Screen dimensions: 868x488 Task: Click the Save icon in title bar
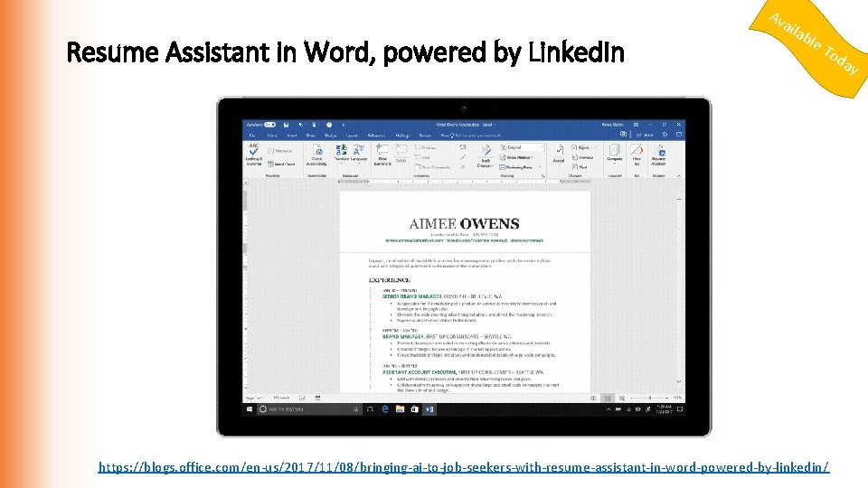(x=287, y=125)
